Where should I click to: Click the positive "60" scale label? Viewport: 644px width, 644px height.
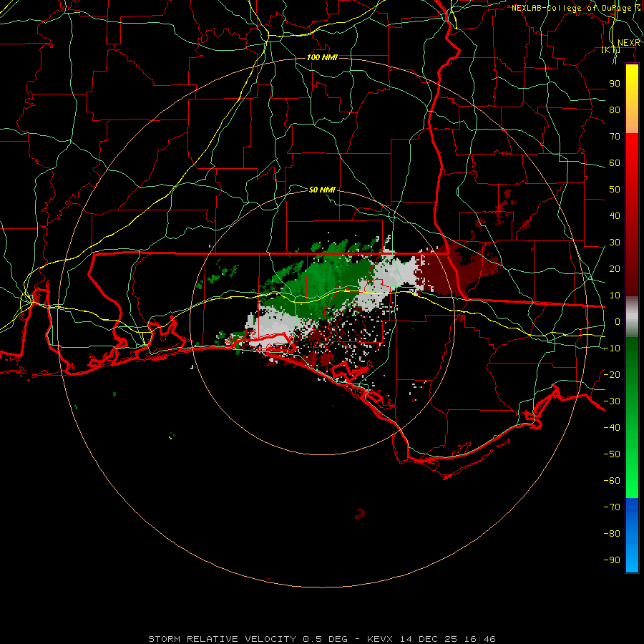615,163
